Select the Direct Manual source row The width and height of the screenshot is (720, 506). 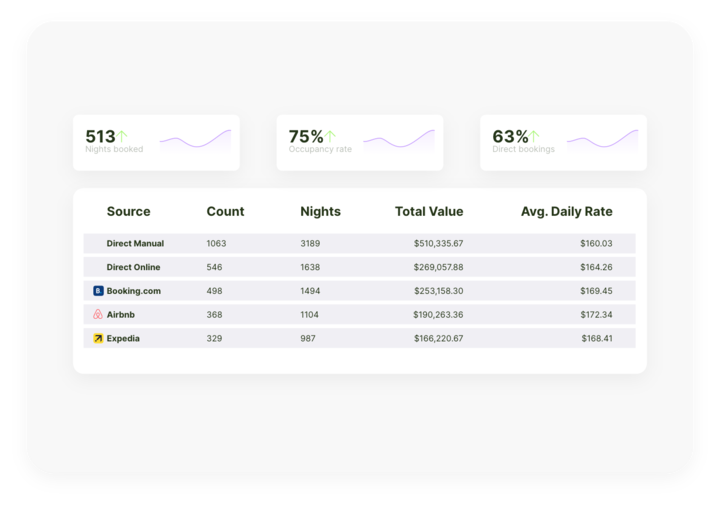pyautogui.click(x=135, y=243)
